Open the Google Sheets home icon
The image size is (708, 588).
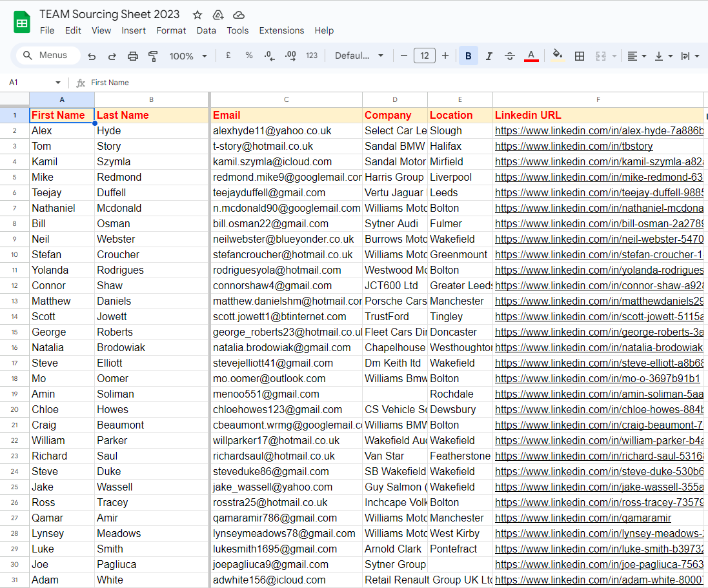click(22, 23)
